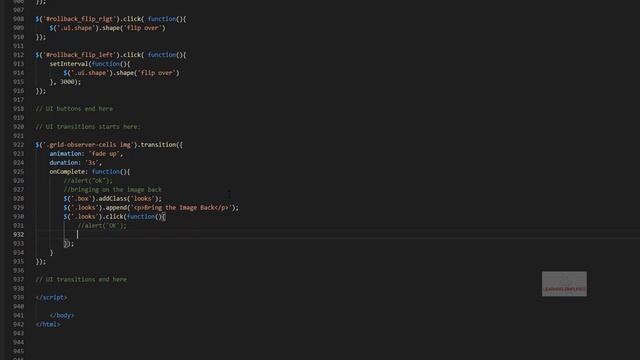Image resolution: width=640 pixels, height=360 pixels.
Task: Click the append 'Bring the Image Back' line
Action: coord(151,207)
